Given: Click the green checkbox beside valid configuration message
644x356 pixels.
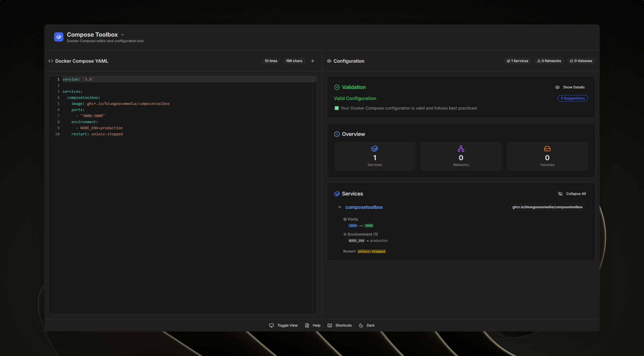Looking at the screenshot, I should pyautogui.click(x=336, y=108).
